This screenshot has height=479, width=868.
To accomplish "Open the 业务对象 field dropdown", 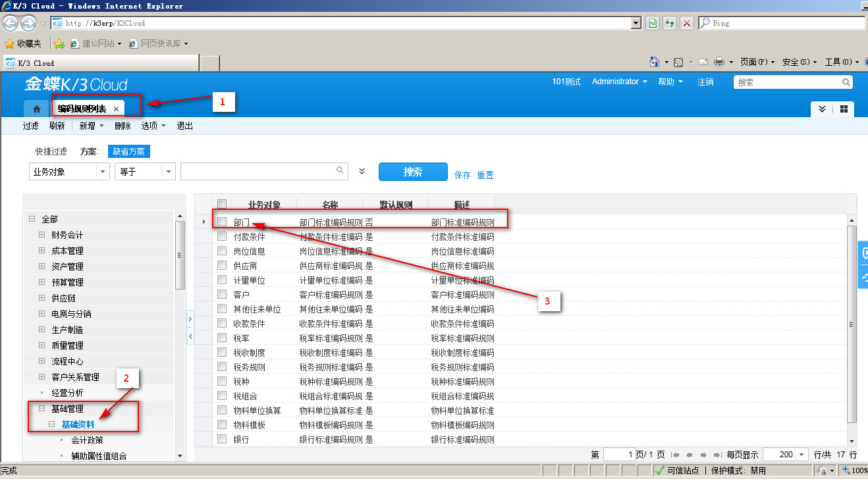I will (x=103, y=172).
